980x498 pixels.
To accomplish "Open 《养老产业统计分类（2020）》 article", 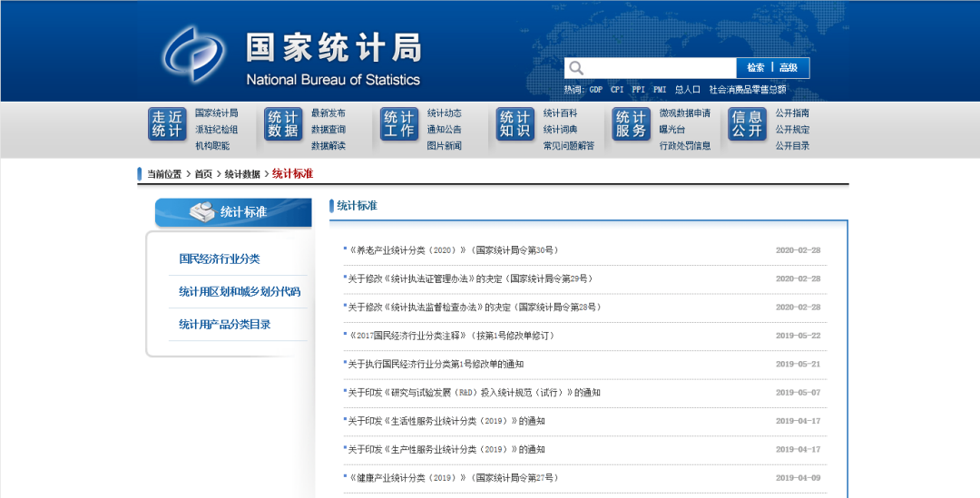I will [453, 249].
